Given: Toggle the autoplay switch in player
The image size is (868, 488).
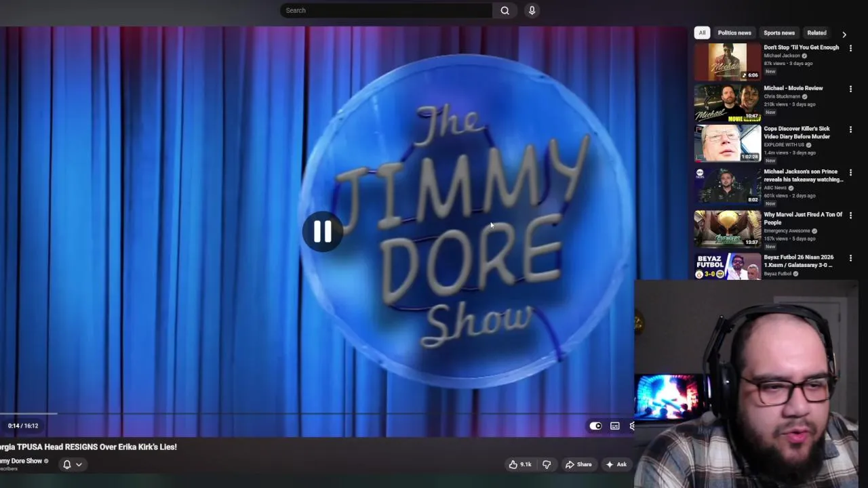Looking at the screenshot, I should click(x=595, y=426).
